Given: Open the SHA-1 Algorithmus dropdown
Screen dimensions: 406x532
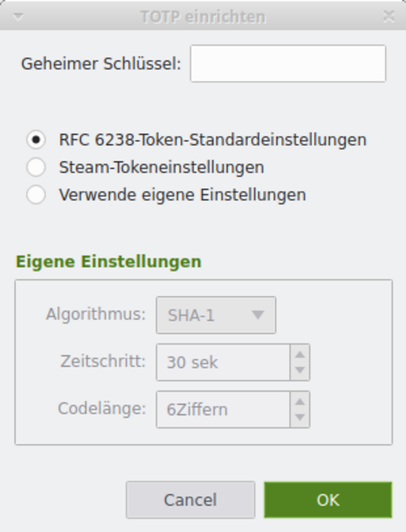Looking at the screenshot, I should pyautogui.click(x=216, y=315).
